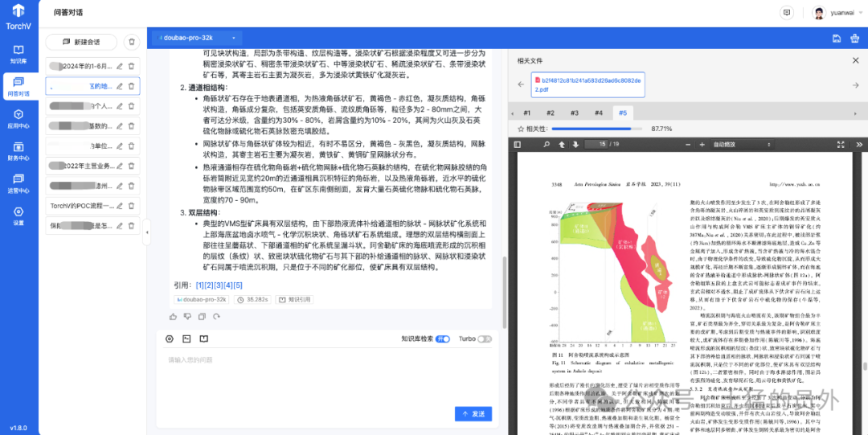Delete the '2022年主营业务' conversation
This screenshot has height=435, width=868.
pyautogui.click(x=131, y=166)
